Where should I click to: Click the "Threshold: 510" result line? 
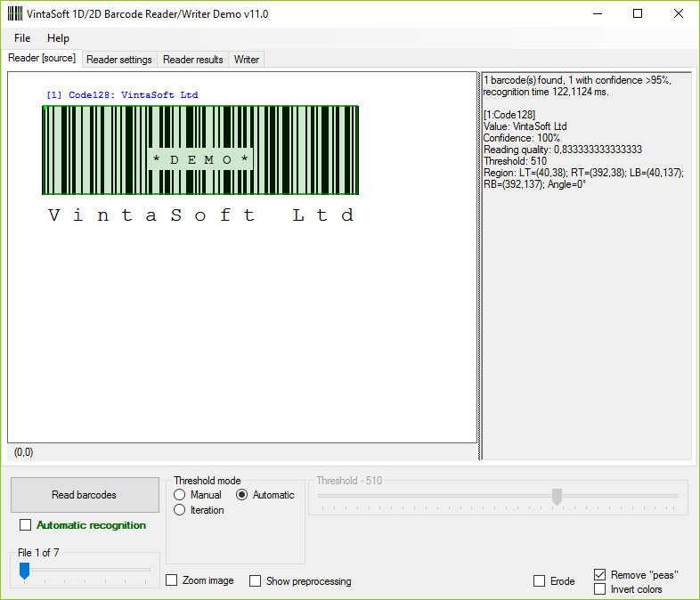click(515, 161)
